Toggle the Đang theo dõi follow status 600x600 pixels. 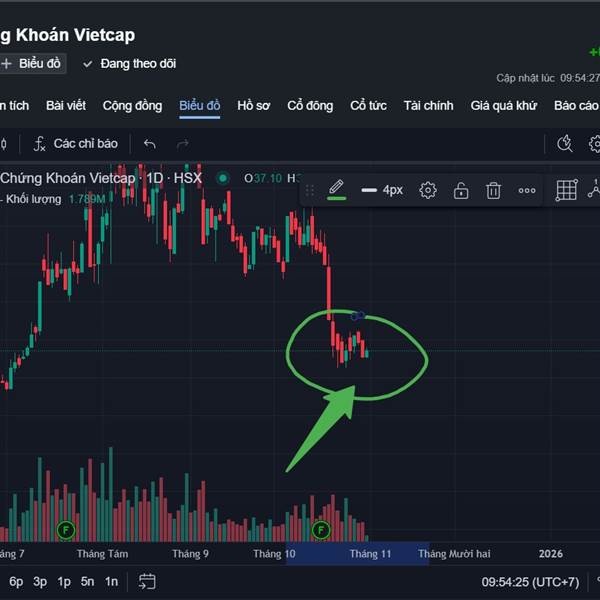[x=129, y=64]
